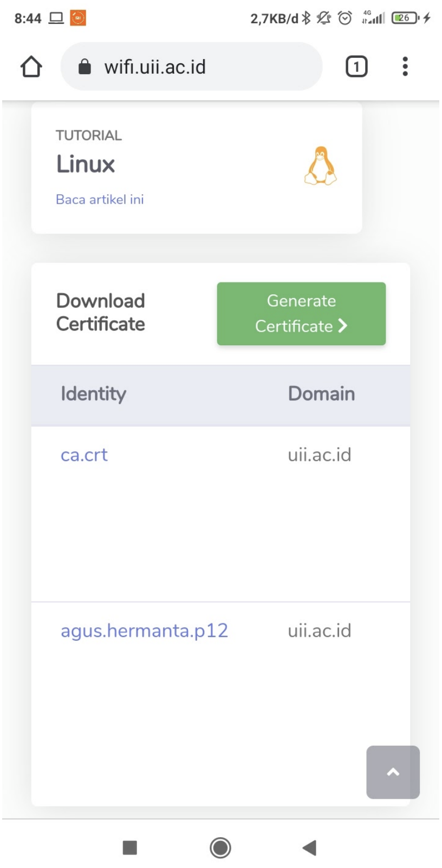Tap the orange app notification icon
The height and width of the screenshot is (868, 442).
78,18
